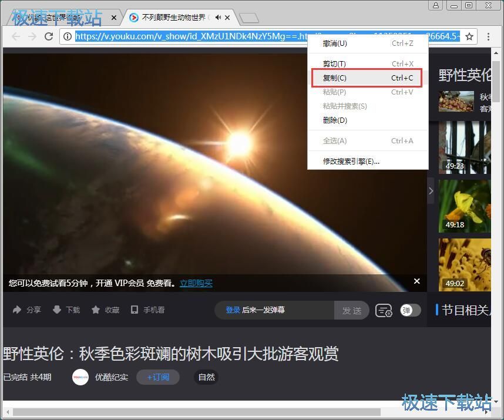
Task: Click the 已完结 共4期 text
Action: pos(28,377)
